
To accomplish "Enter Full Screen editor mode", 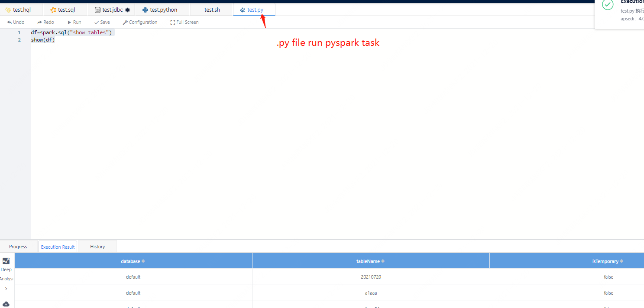I will pyautogui.click(x=184, y=22).
